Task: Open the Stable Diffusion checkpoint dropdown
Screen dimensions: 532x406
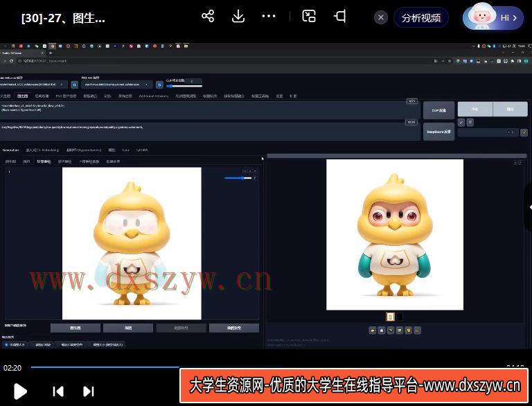Action: coord(33,85)
